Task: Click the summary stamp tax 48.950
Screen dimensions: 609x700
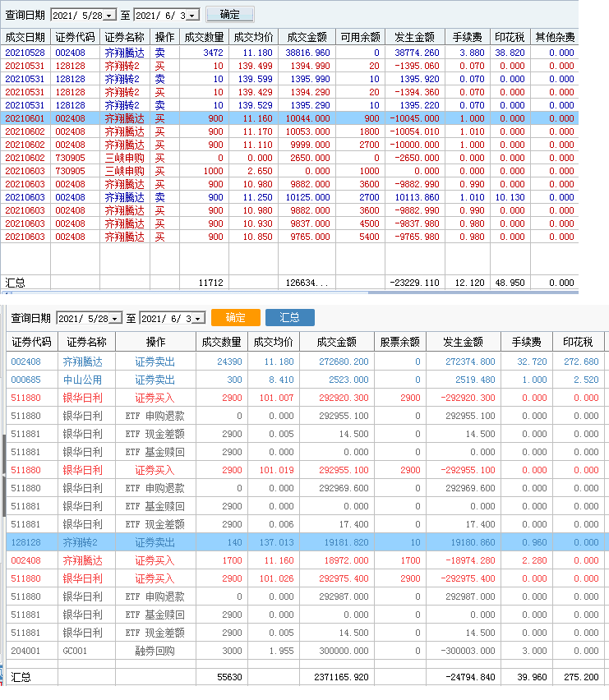Action: pyautogui.click(x=510, y=283)
